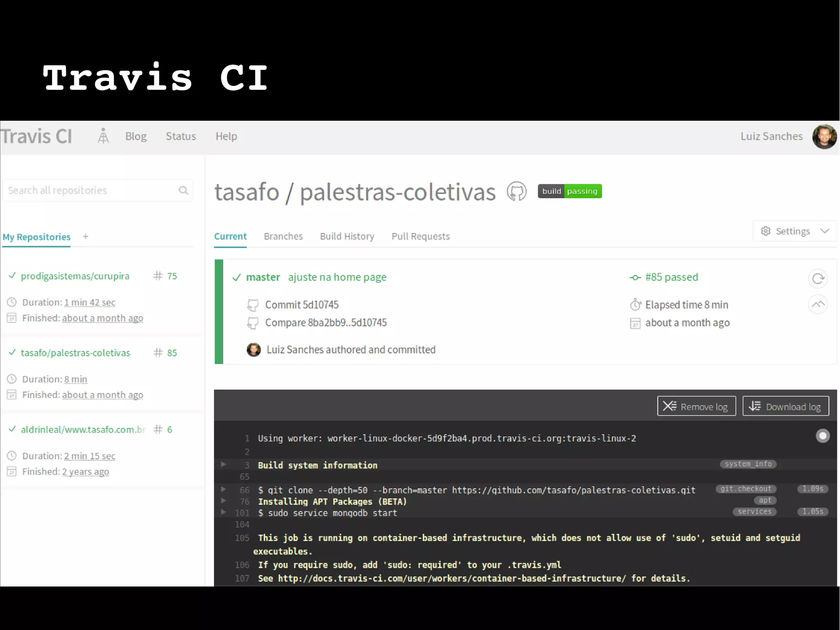Image resolution: width=840 pixels, height=630 pixels.
Task: Click clock icon beside Duration 8 min
Action: click(12, 379)
